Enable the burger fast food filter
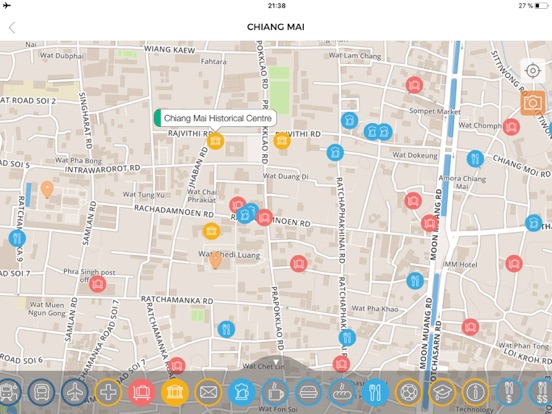Image resolution: width=552 pixels, height=414 pixels. click(x=308, y=392)
